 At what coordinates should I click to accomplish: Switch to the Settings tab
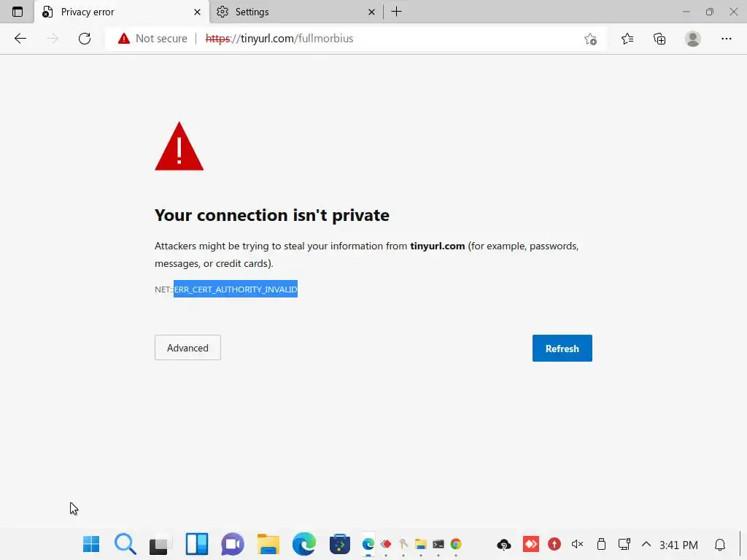point(295,12)
